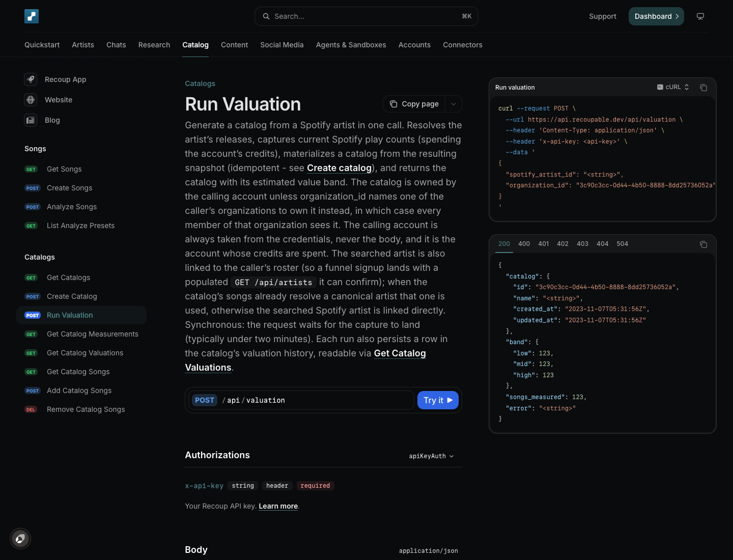The image size is (733, 560).
Task: Show the 200 response example
Action: [504, 244]
